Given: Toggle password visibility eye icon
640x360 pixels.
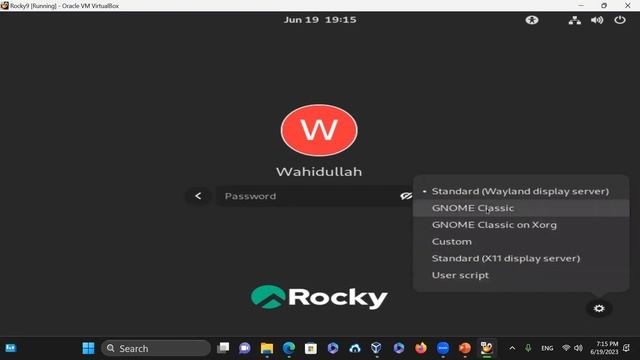Looking at the screenshot, I should (x=406, y=196).
